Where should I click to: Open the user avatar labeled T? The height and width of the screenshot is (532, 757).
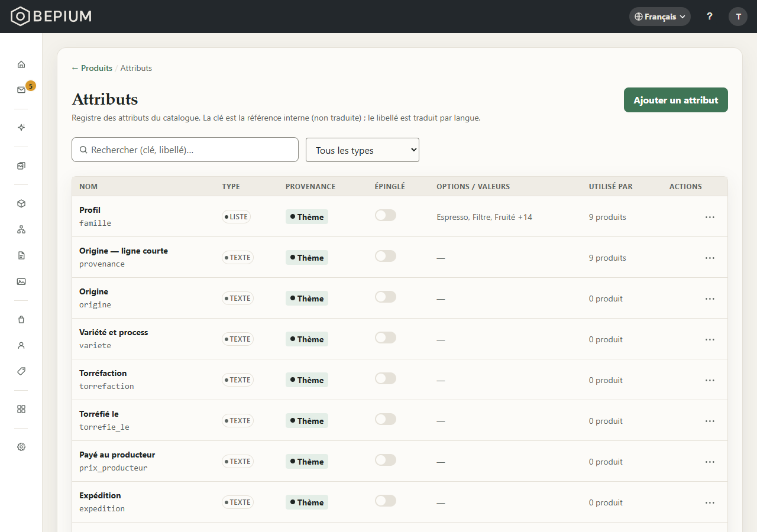(738, 17)
